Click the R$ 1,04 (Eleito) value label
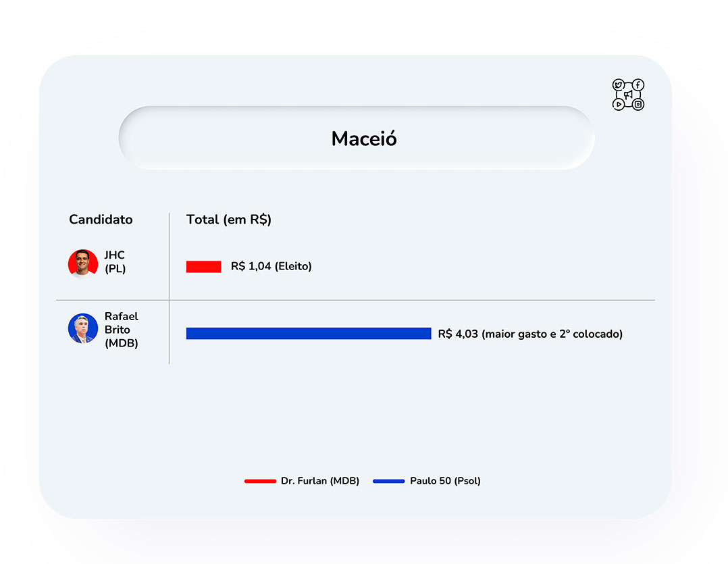 (271, 266)
